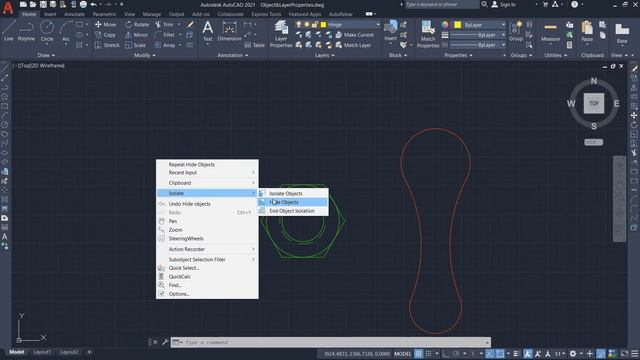This screenshot has height=360, width=640.
Task: Switch to Layout1 tab
Action: point(42,352)
